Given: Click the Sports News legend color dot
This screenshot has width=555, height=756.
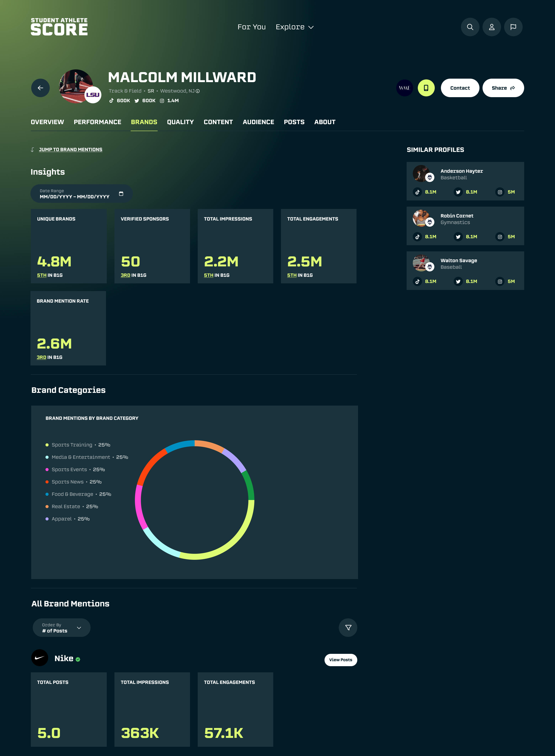Looking at the screenshot, I should tap(47, 482).
